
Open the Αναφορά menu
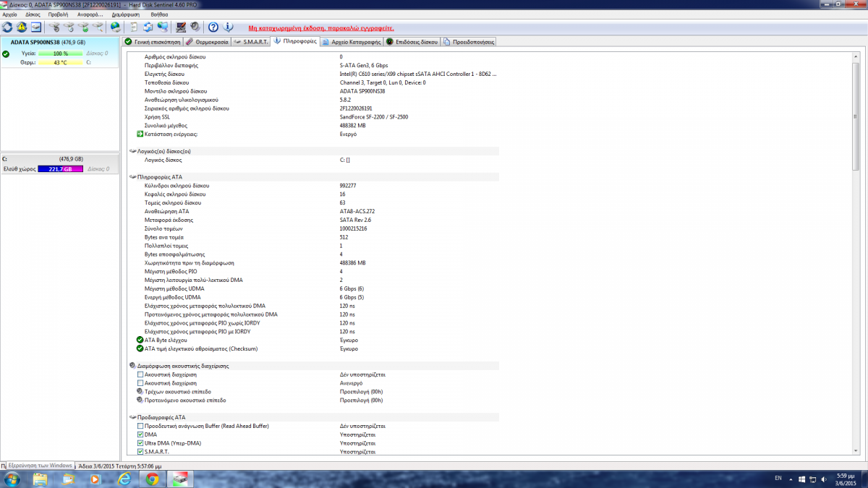click(90, 14)
